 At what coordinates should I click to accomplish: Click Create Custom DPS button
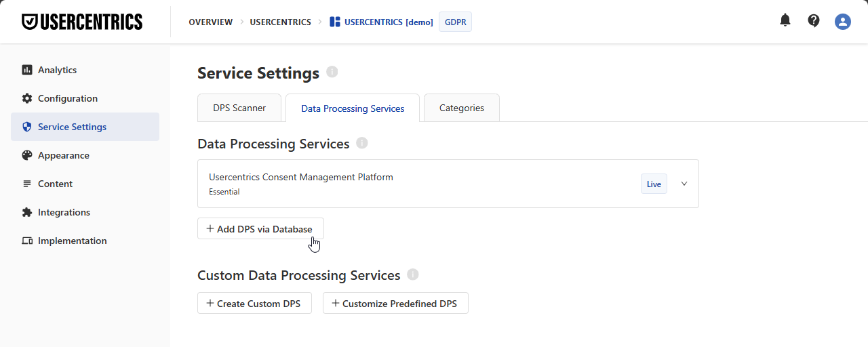tap(254, 303)
